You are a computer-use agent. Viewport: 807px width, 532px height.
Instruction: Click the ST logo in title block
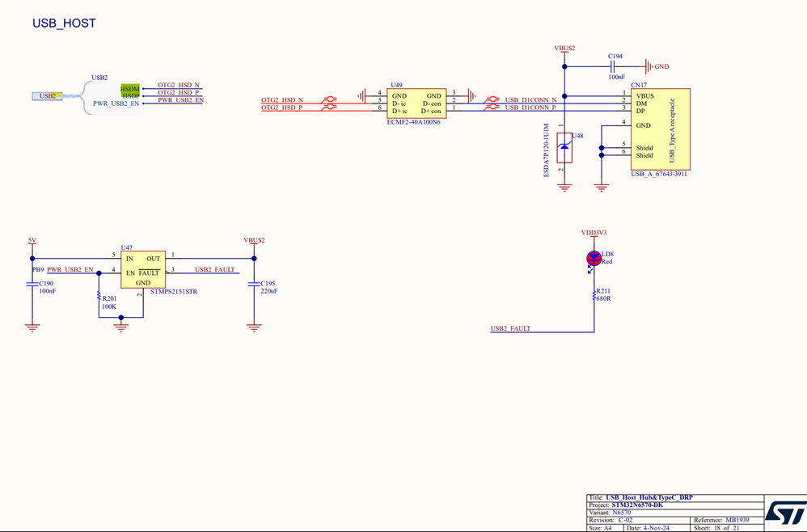tap(785, 513)
